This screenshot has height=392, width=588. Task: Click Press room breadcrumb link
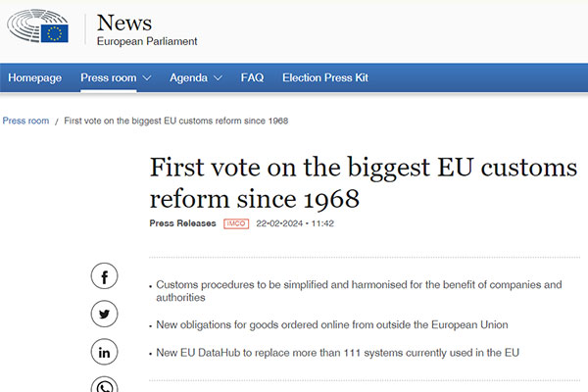tap(25, 121)
